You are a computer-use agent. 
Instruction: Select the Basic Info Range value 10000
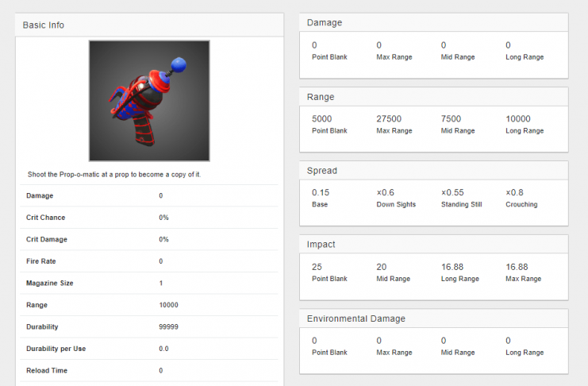click(168, 305)
